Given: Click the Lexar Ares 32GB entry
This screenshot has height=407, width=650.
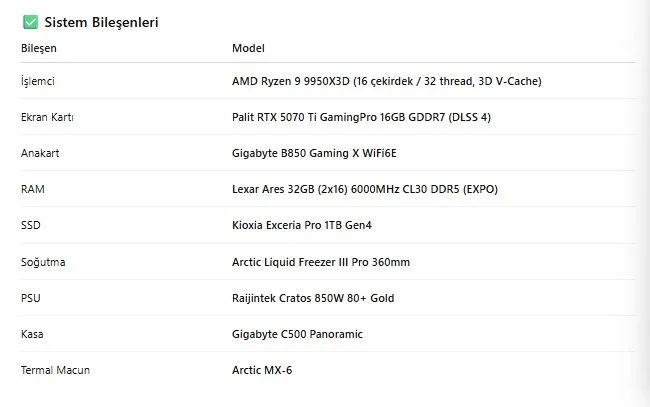Looking at the screenshot, I should [364, 189].
